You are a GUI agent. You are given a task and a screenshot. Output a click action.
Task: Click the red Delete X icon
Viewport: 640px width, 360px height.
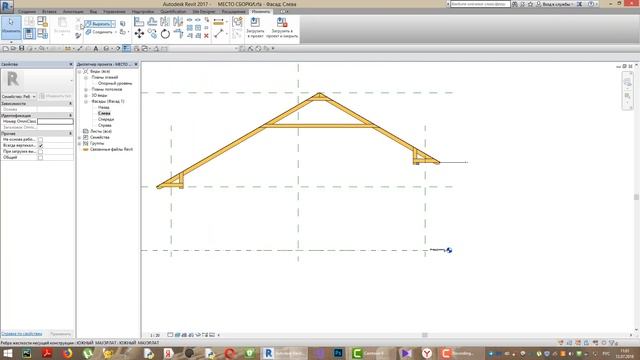(x=207, y=36)
